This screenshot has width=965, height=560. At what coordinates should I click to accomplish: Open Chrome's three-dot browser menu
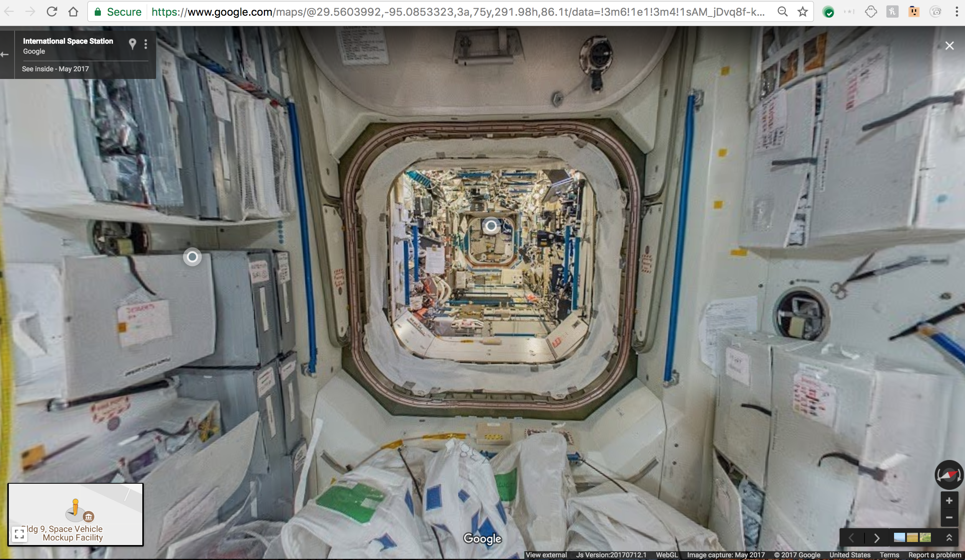tap(957, 12)
